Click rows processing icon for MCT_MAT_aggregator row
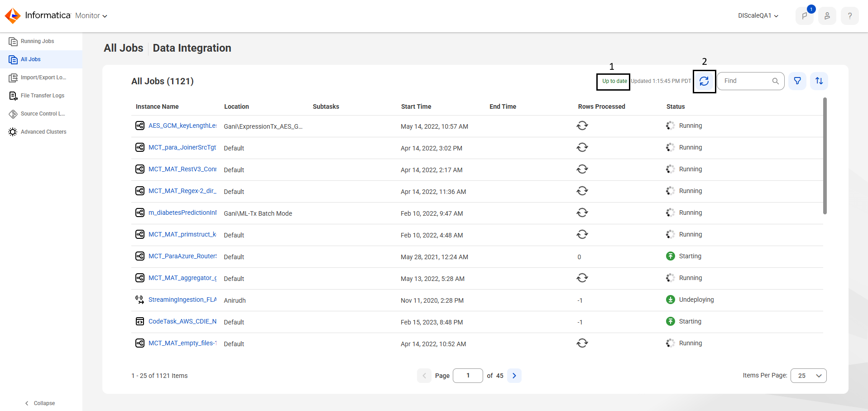Screen dimensions: 868x411 click(x=582, y=278)
